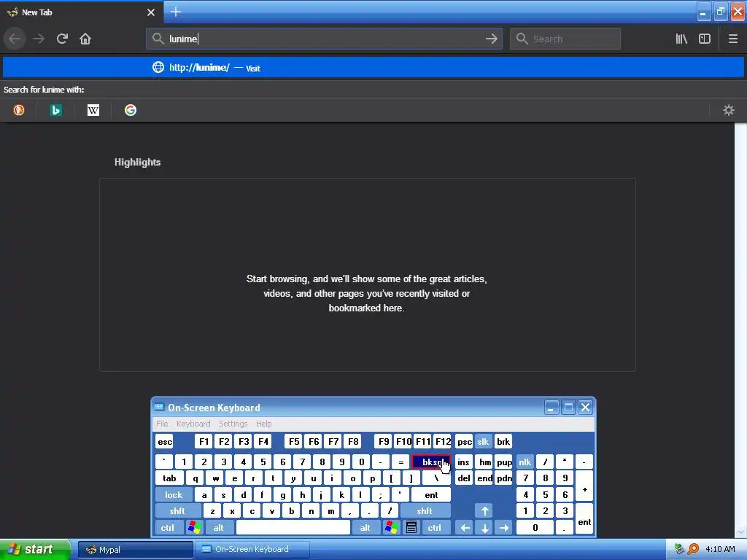Toggle the left shft key
The width and height of the screenshot is (747, 560).
177,511
